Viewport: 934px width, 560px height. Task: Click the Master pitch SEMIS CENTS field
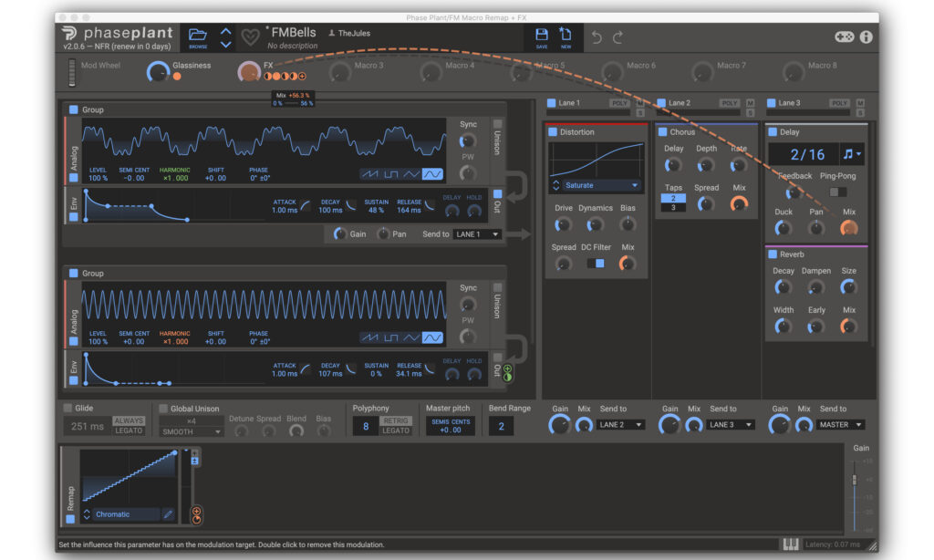451,426
